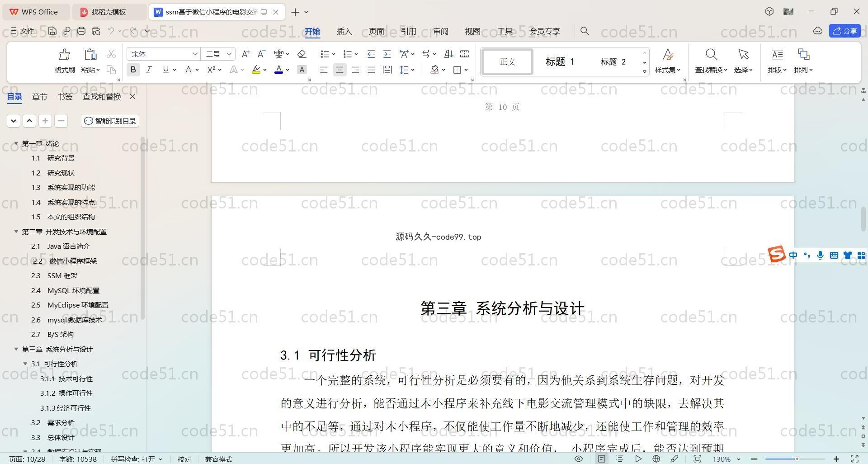The width and height of the screenshot is (868, 464).
Task: Click the 分享 share button
Action: tap(845, 31)
